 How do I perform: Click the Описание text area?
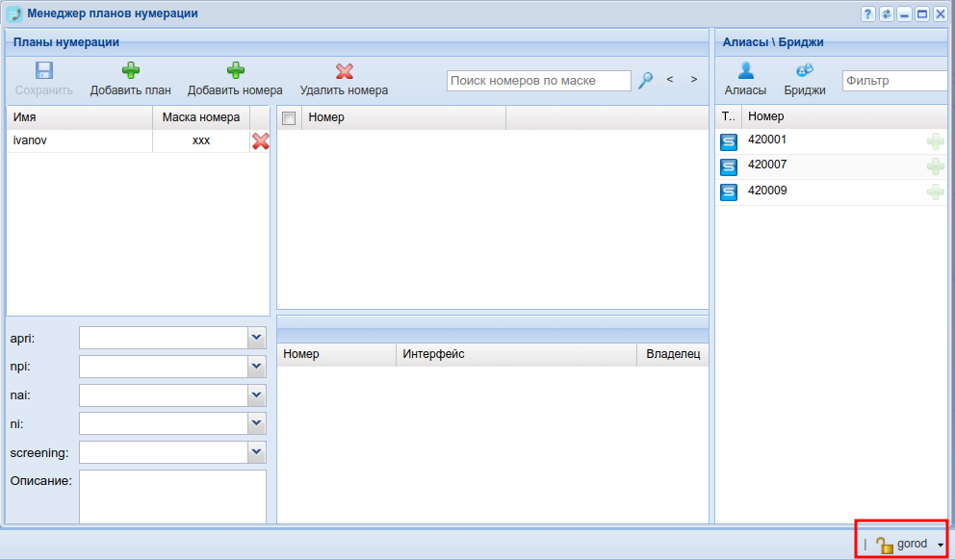173,496
